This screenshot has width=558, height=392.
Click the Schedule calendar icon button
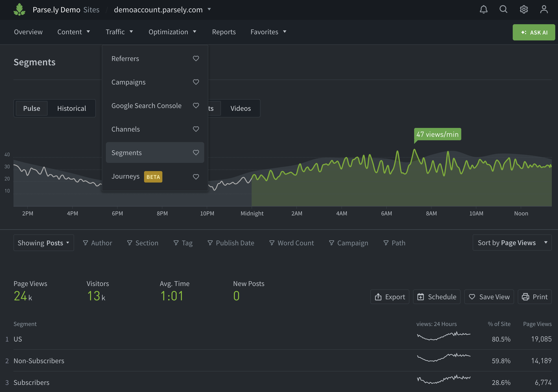point(437,297)
